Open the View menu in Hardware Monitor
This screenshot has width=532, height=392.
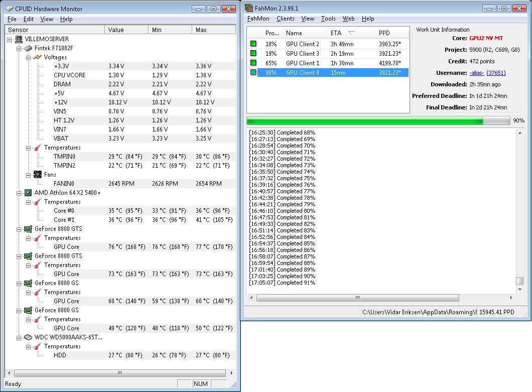pos(47,19)
